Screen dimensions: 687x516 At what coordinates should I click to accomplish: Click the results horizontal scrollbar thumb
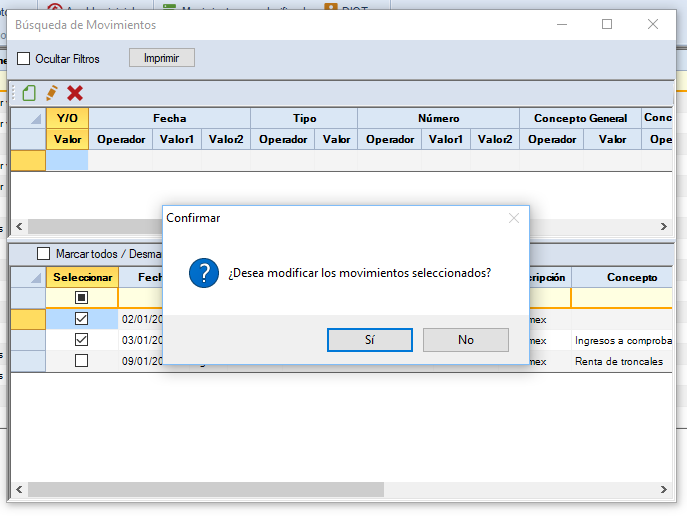pos(206,489)
